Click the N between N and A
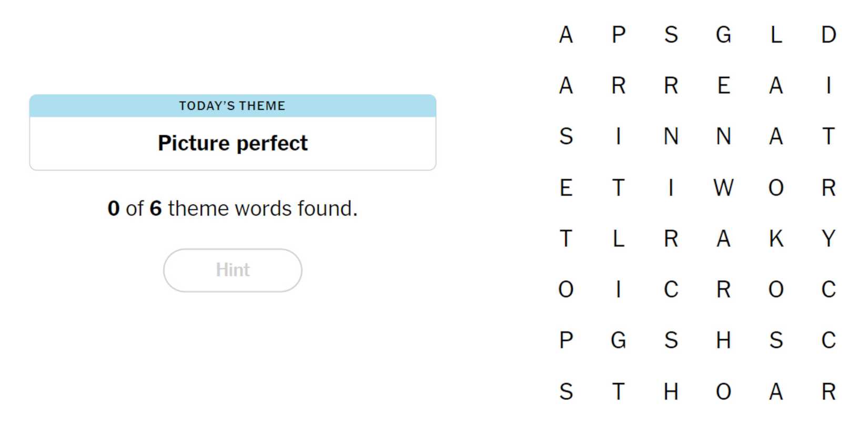The width and height of the screenshot is (868, 434). [x=723, y=137]
